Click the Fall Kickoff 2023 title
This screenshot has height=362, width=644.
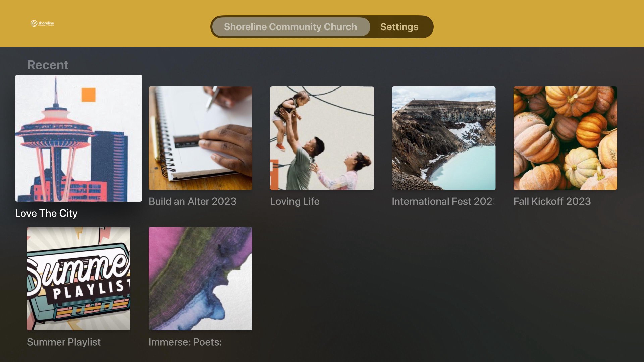(552, 201)
